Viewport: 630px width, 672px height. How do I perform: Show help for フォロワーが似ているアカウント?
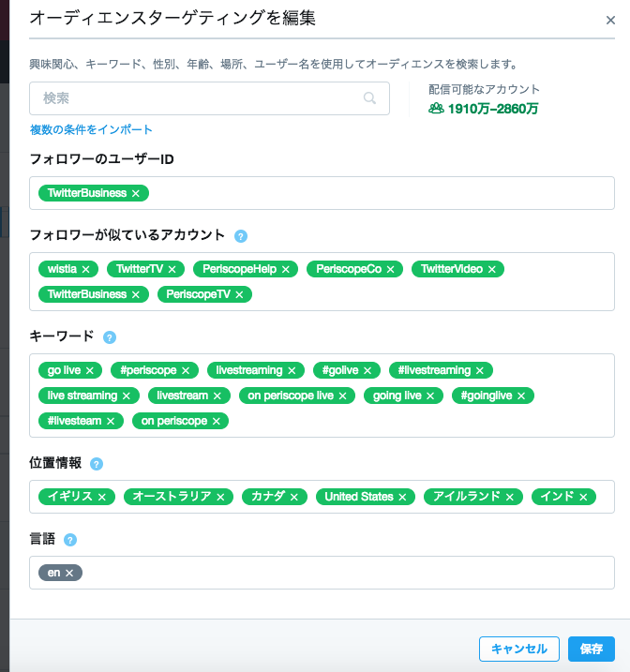point(241,236)
